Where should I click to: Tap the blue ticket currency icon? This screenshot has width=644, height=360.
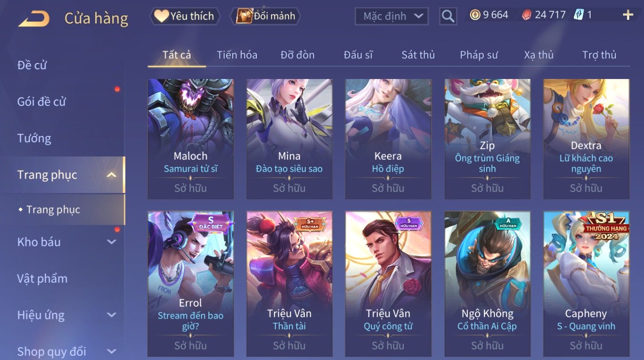click(x=579, y=15)
